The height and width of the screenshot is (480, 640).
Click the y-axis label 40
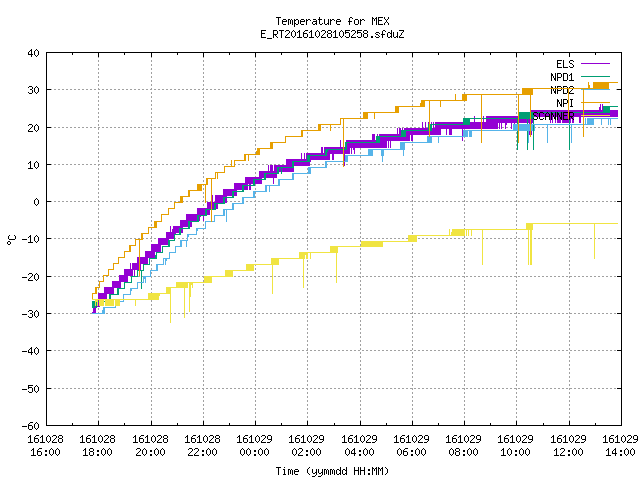click(x=33, y=53)
